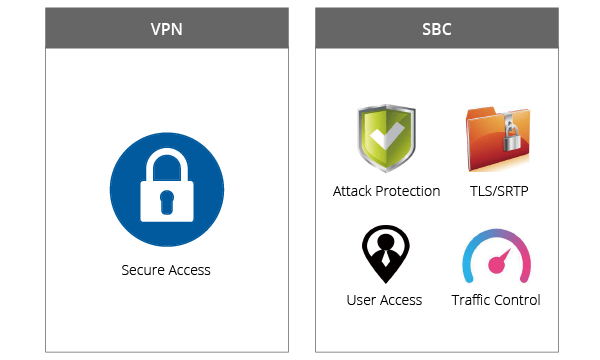Click the SBC panel empty area below header

click(x=437, y=75)
